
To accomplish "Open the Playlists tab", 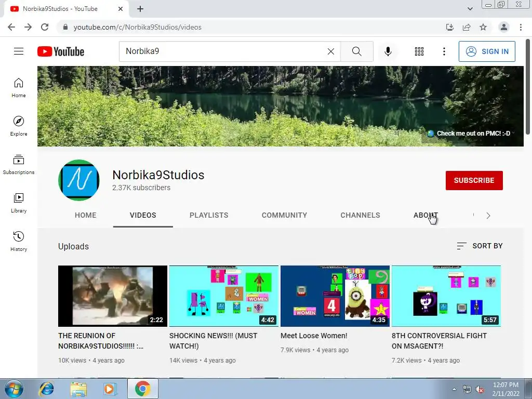I will click(x=209, y=215).
